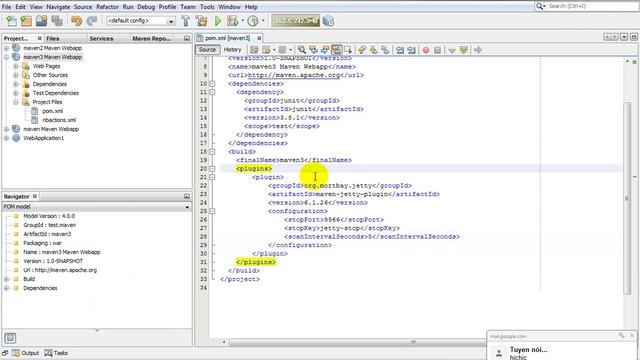Switch editor to History view
The width and height of the screenshot is (640, 360).
pos(232,49)
